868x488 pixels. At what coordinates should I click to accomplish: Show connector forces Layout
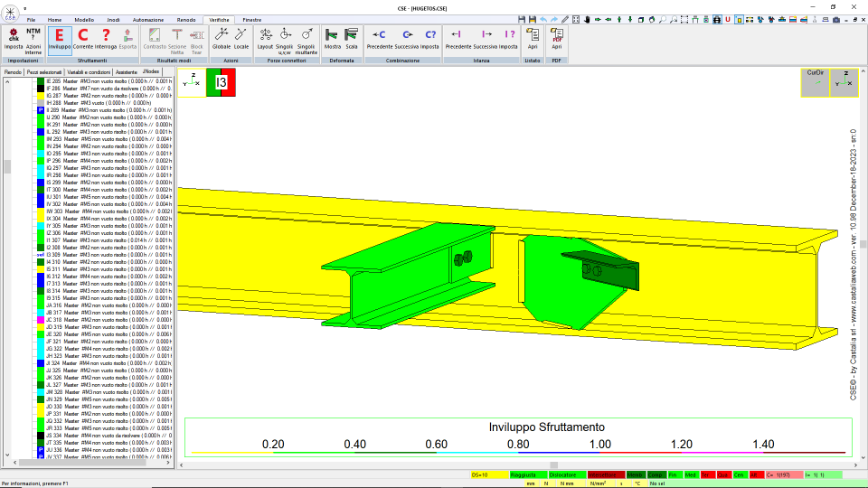[265, 39]
